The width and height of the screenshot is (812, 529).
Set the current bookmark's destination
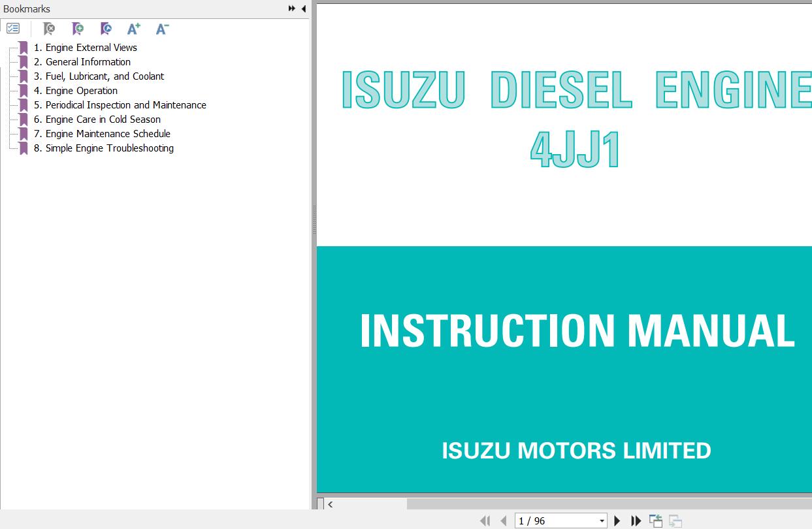click(x=106, y=29)
